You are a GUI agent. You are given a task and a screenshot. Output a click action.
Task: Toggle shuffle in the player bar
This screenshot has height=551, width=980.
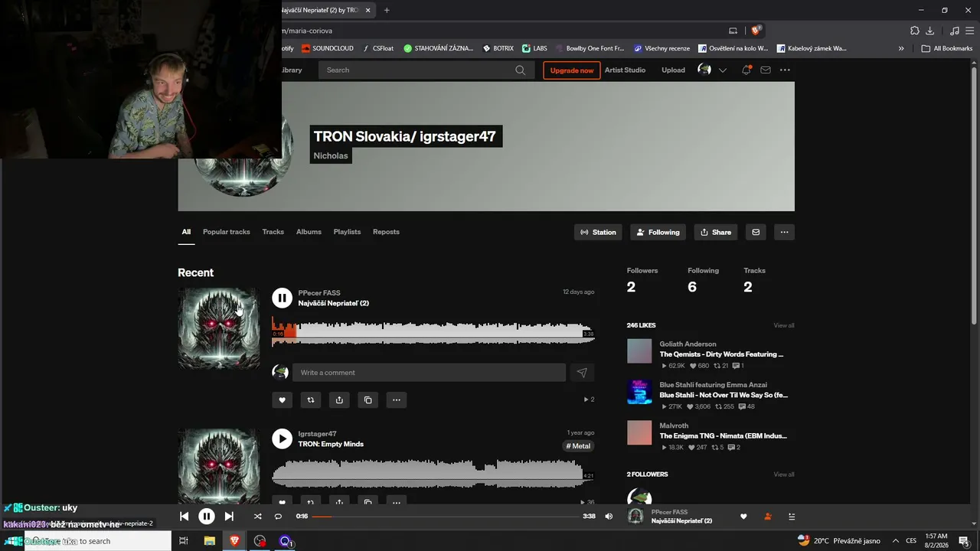click(x=257, y=517)
